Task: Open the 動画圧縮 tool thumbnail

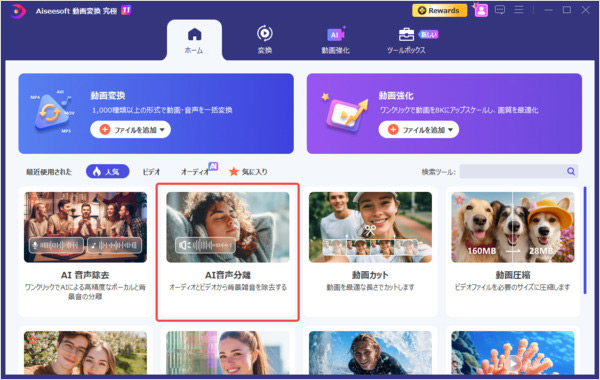Action: (x=512, y=227)
